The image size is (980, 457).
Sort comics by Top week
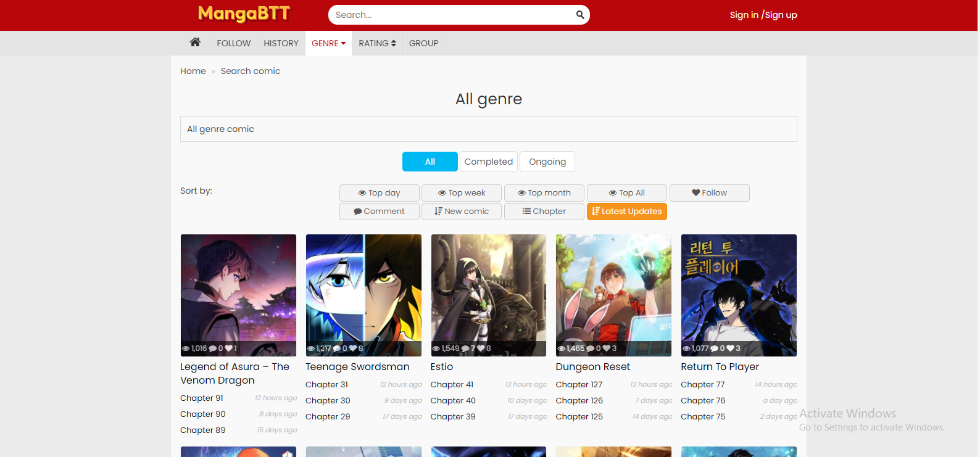[x=461, y=193]
